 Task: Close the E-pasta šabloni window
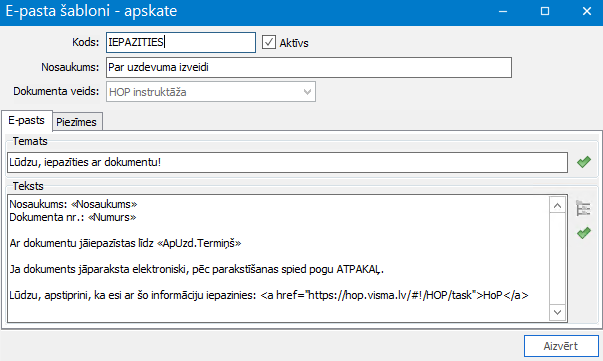(x=586, y=12)
